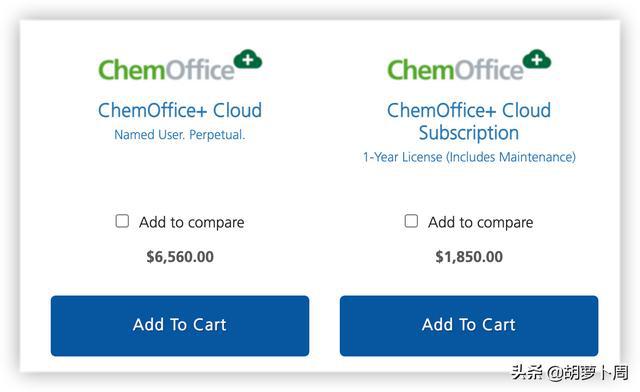Select the $6,560.00 price text
Image resolution: width=640 pixels, height=392 pixels.
[x=180, y=257]
